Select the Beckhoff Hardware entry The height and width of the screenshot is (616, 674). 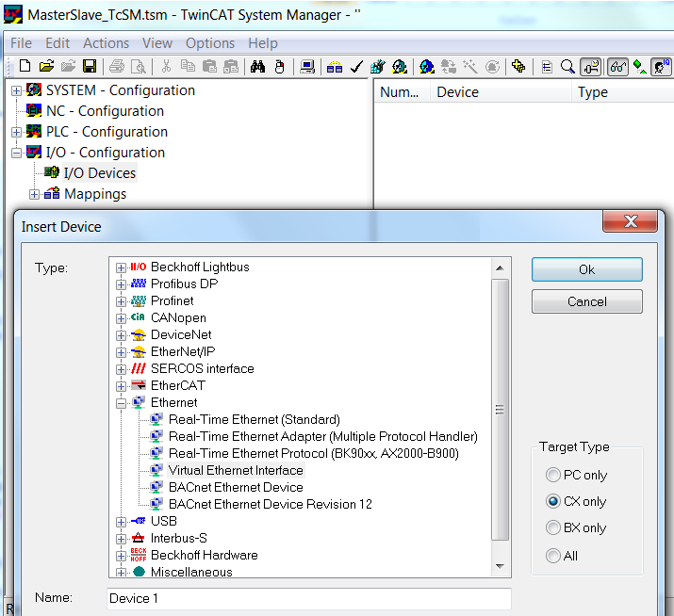point(205,555)
